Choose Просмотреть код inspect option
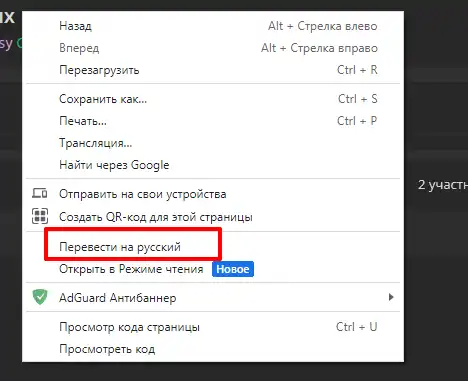The width and height of the screenshot is (468, 381). pyautogui.click(x=213, y=349)
